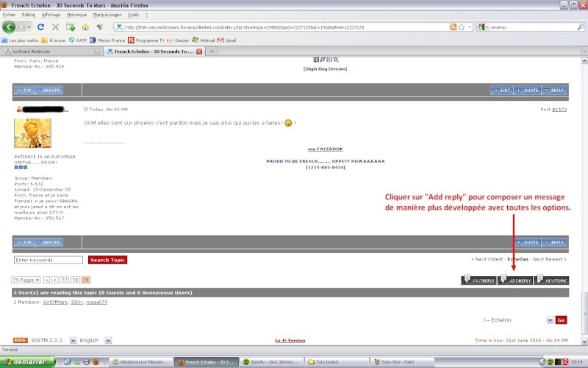Click QUOTE under post #1570
Screen dimensions: 588x368
pyautogui.click(x=527, y=242)
